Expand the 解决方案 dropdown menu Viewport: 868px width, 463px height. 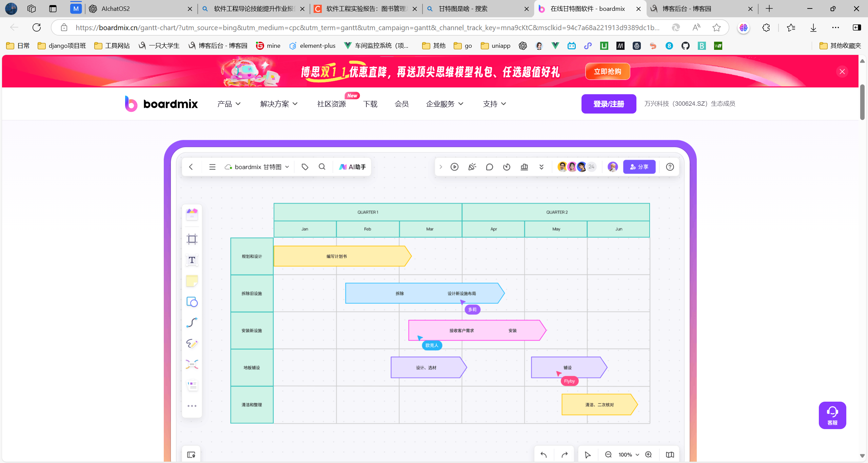coord(279,104)
